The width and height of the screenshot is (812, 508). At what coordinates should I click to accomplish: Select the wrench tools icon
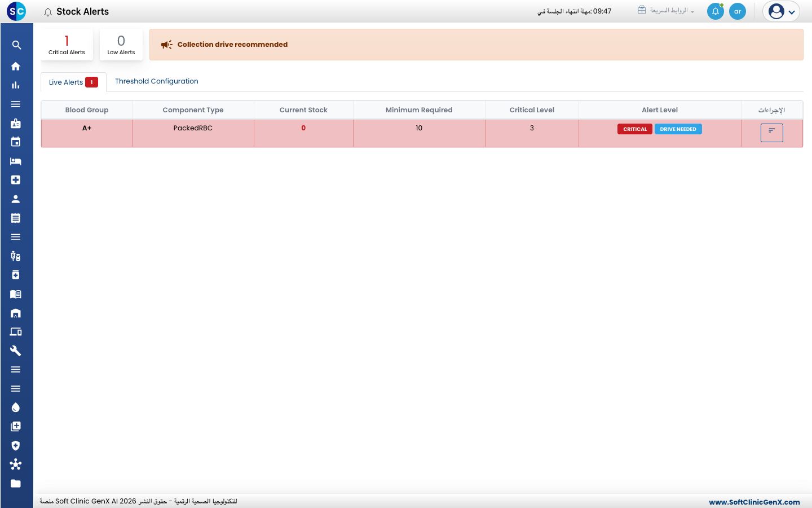click(16, 351)
